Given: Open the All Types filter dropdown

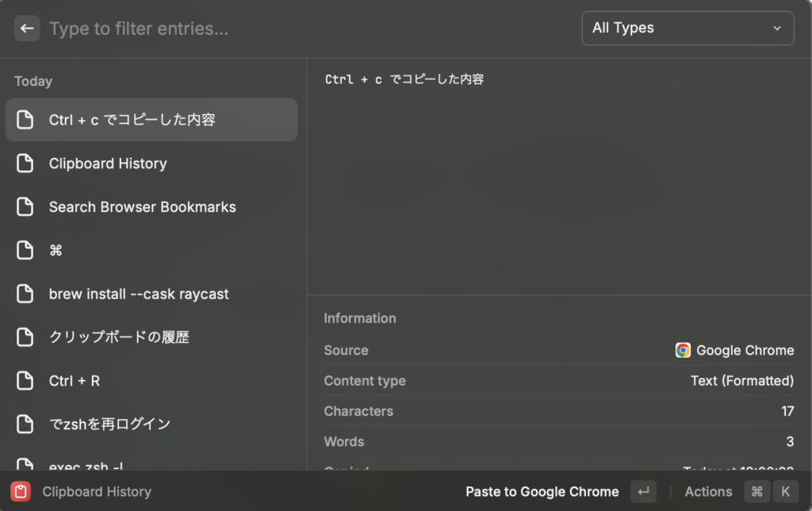Looking at the screenshot, I should pos(687,29).
